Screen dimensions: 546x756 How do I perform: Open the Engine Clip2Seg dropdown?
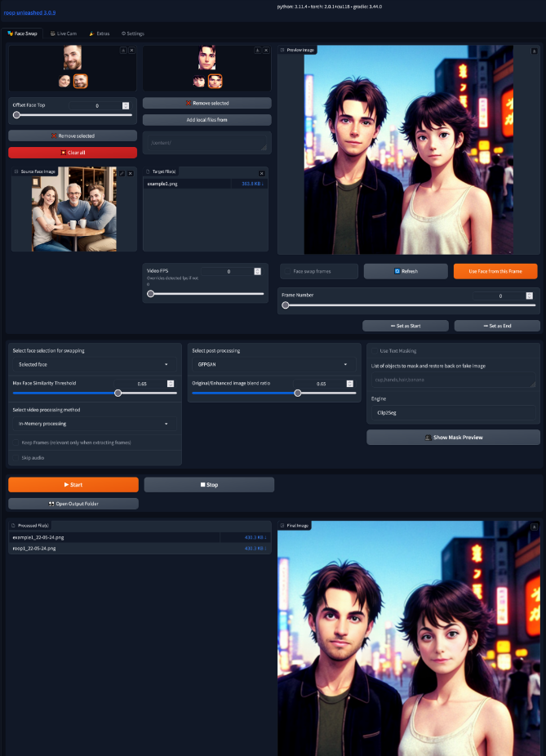(x=454, y=413)
